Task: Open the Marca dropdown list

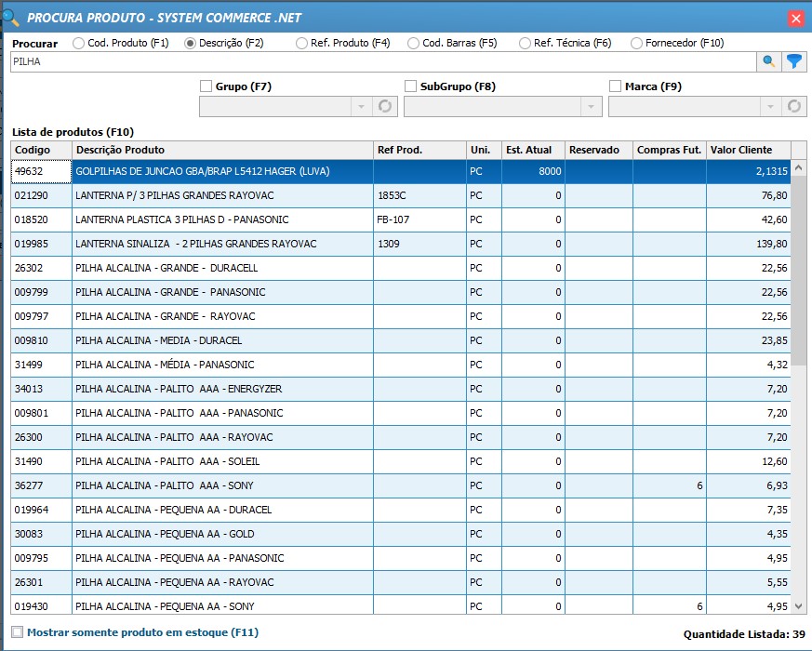Action: pyautogui.click(x=770, y=107)
